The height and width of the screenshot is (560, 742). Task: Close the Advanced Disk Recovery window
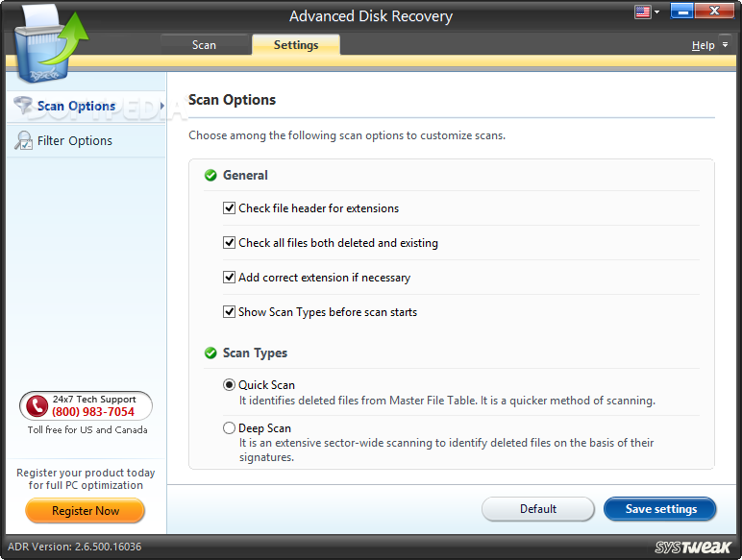[714, 11]
